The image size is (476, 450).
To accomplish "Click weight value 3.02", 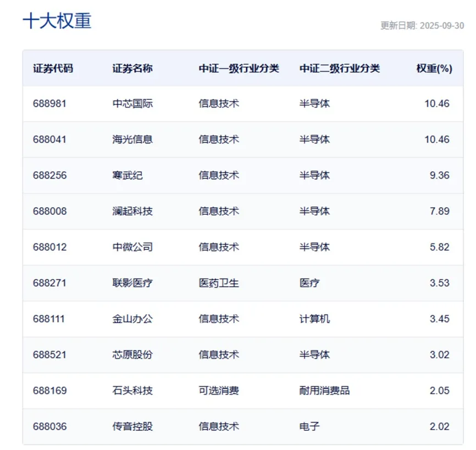I will [x=440, y=354].
